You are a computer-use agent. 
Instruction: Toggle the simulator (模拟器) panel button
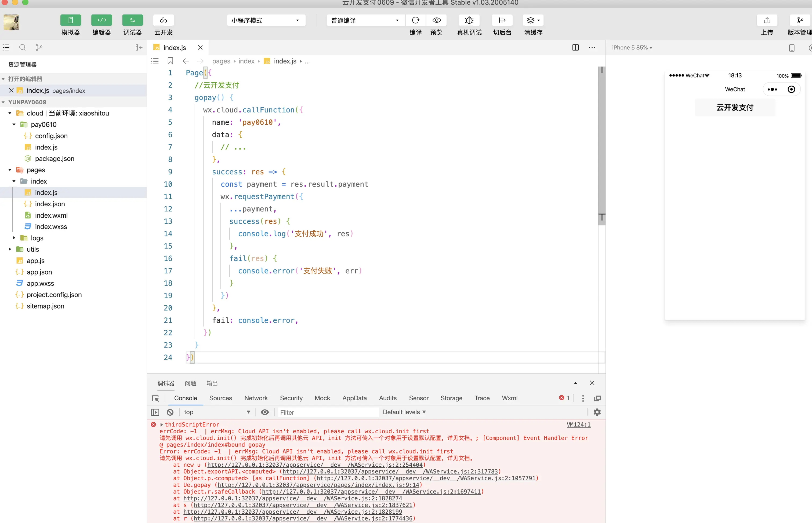point(70,20)
